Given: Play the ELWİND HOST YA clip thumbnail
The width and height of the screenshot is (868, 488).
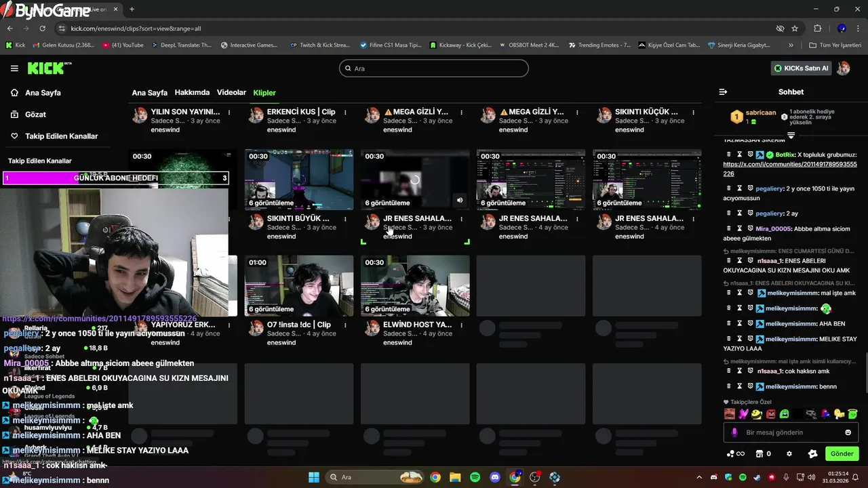Looking at the screenshot, I should (x=415, y=285).
